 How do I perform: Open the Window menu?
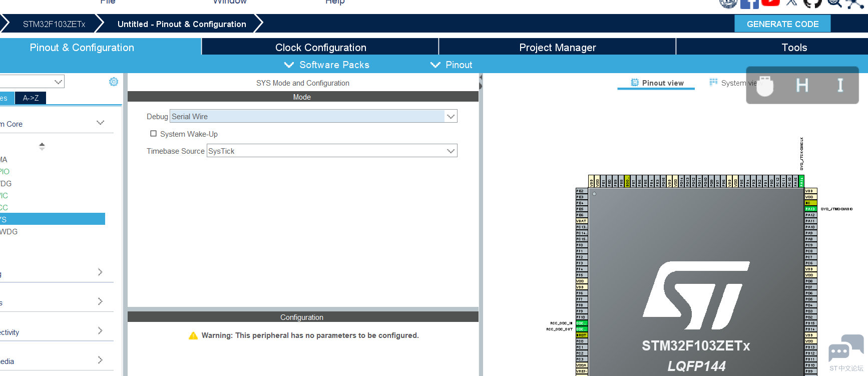(230, 2)
